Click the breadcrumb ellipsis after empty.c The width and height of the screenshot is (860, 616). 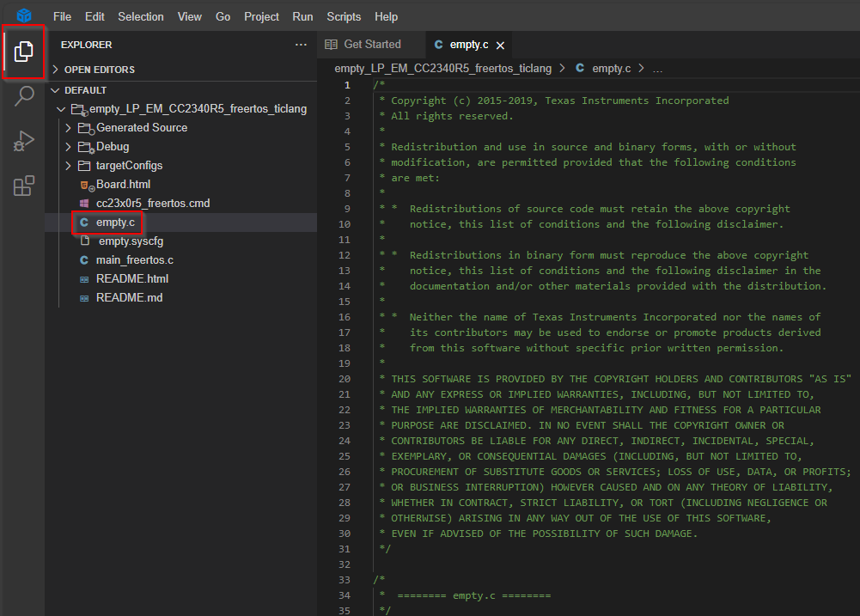pos(657,68)
